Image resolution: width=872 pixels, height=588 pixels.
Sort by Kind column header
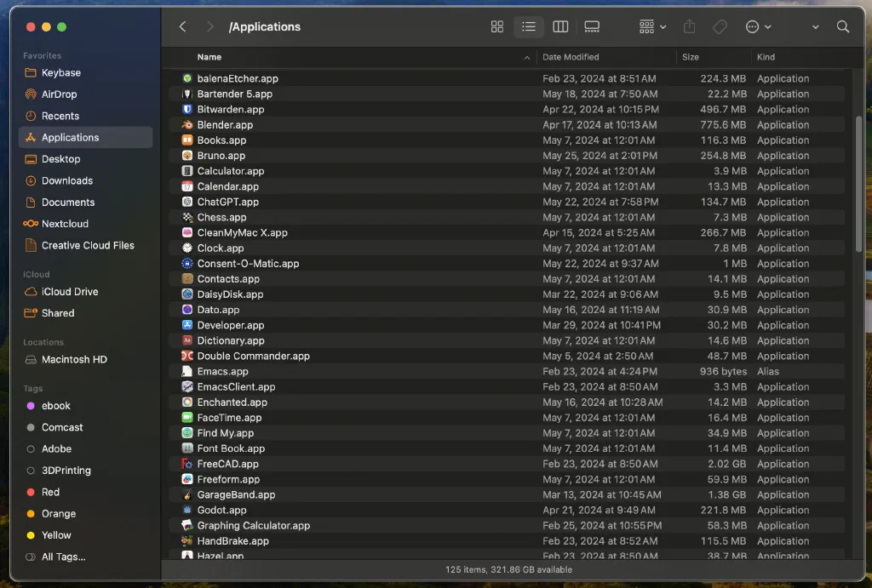click(x=766, y=57)
